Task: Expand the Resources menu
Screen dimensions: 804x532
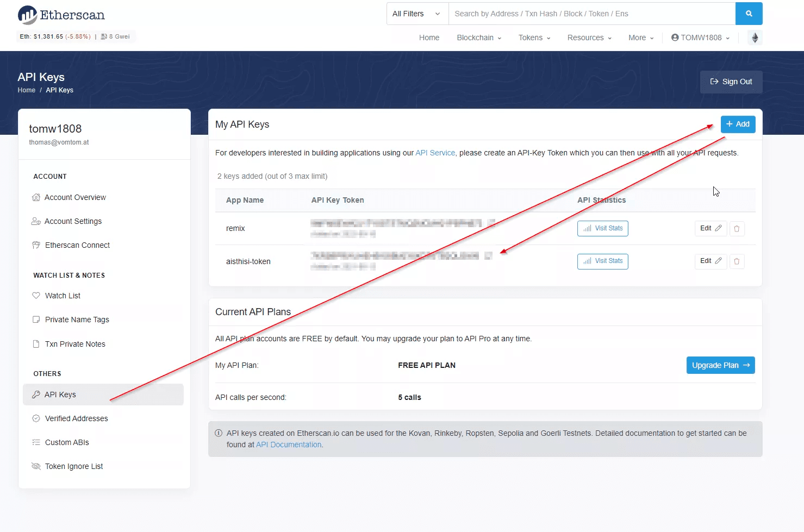Action: 589,37
